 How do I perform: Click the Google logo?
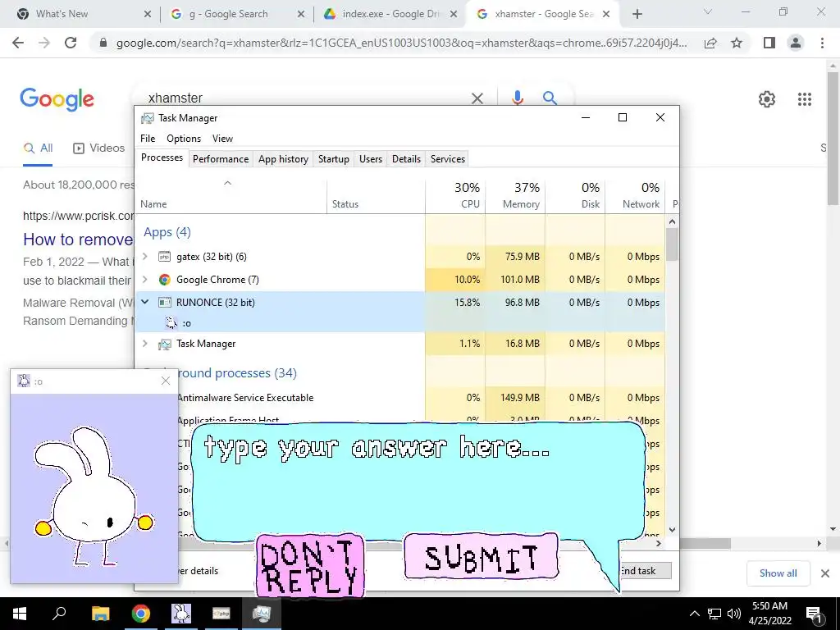point(57,99)
